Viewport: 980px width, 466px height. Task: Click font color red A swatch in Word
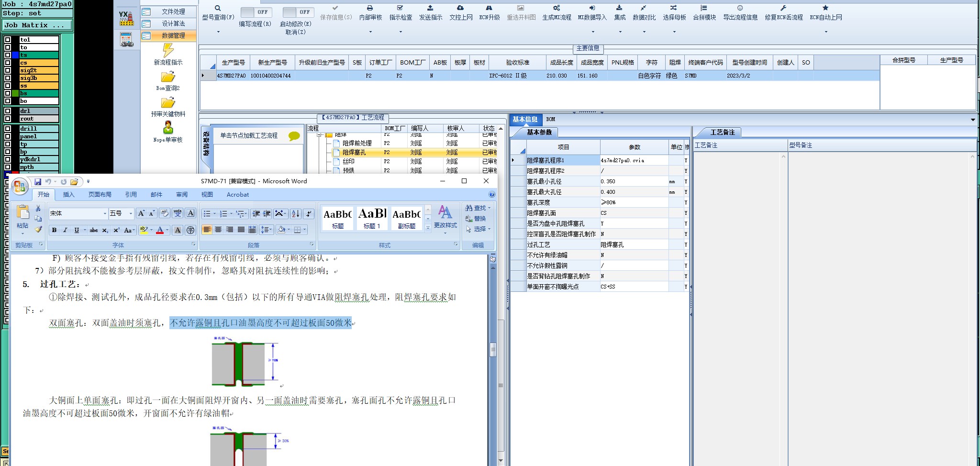coord(160,230)
